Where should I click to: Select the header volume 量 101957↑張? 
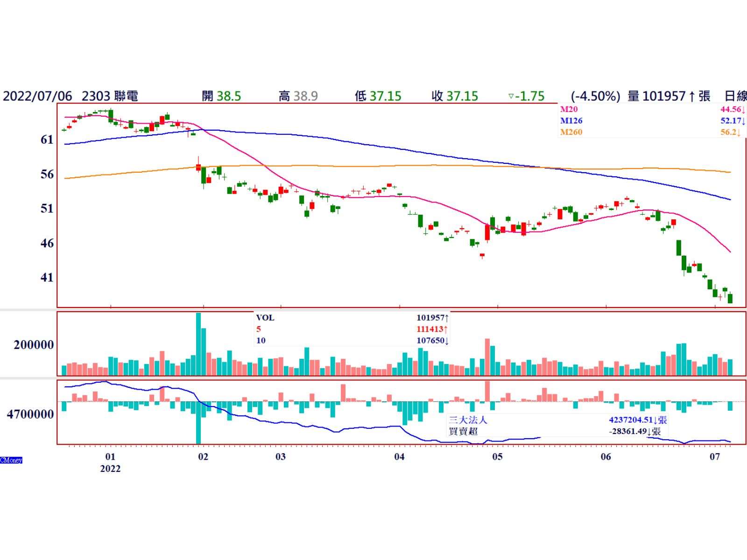[x=669, y=96]
